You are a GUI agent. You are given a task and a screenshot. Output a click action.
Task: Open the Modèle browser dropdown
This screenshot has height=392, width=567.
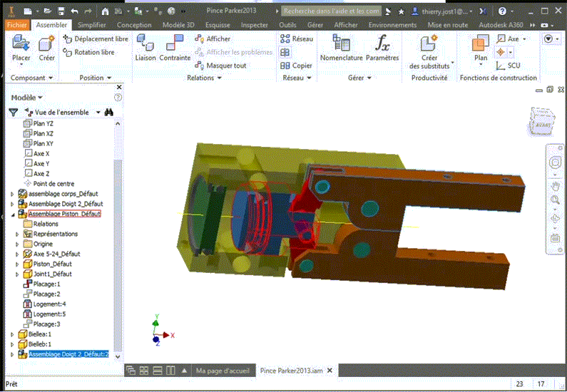(27, 98)
